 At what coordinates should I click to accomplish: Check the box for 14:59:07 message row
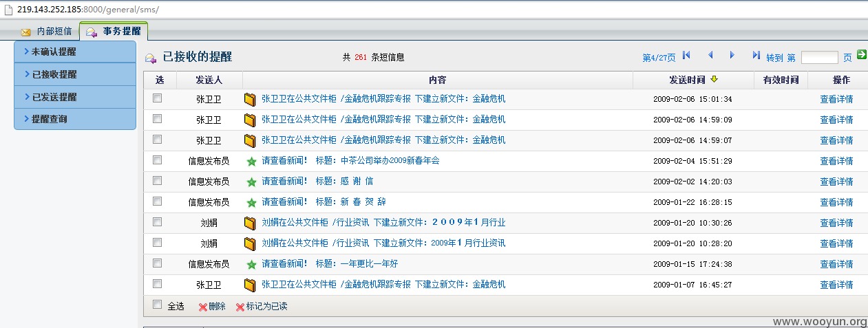[158, 140]
